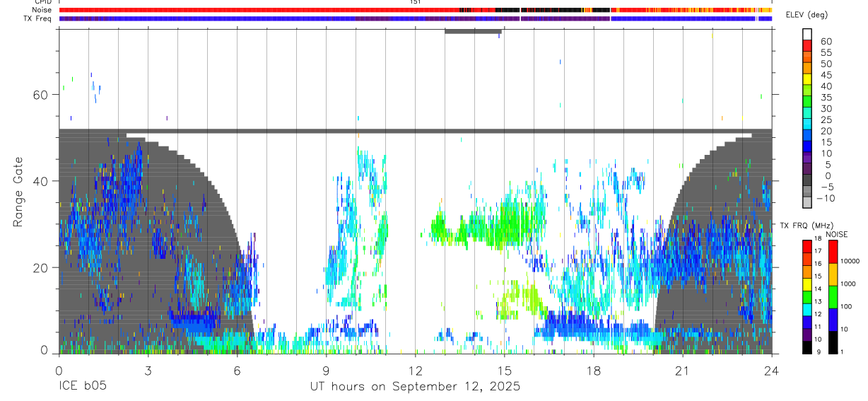Click the blue NOISE colorbar segment
Screen dimensions: 868x401
(x=833, y=320)
